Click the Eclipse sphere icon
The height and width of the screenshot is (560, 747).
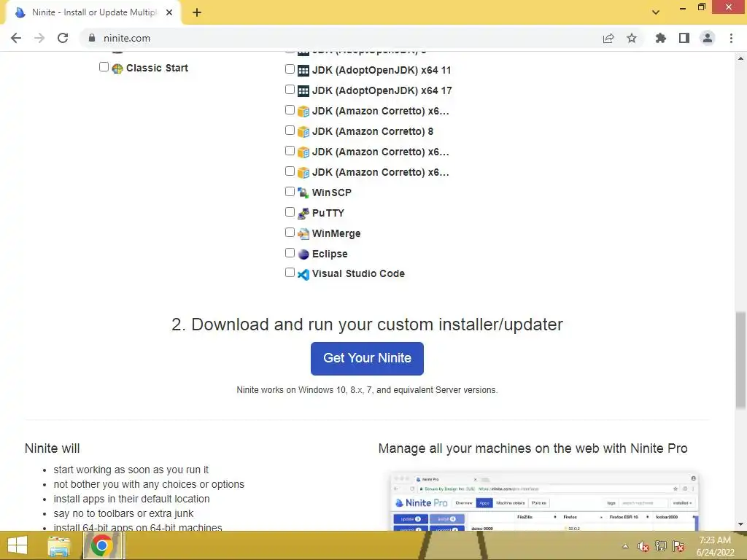(x=303, y=254)
